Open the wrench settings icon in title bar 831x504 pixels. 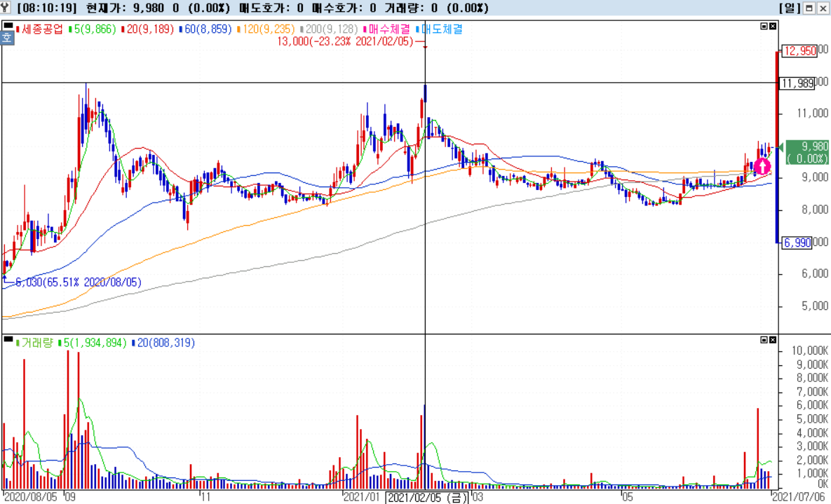(5, 8)
